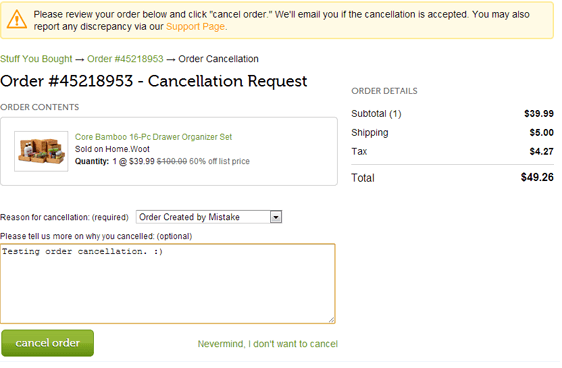Screen dimensions: 562x368
Task: Click the orange warning triangle icon
Action: (x=16, y=19)
